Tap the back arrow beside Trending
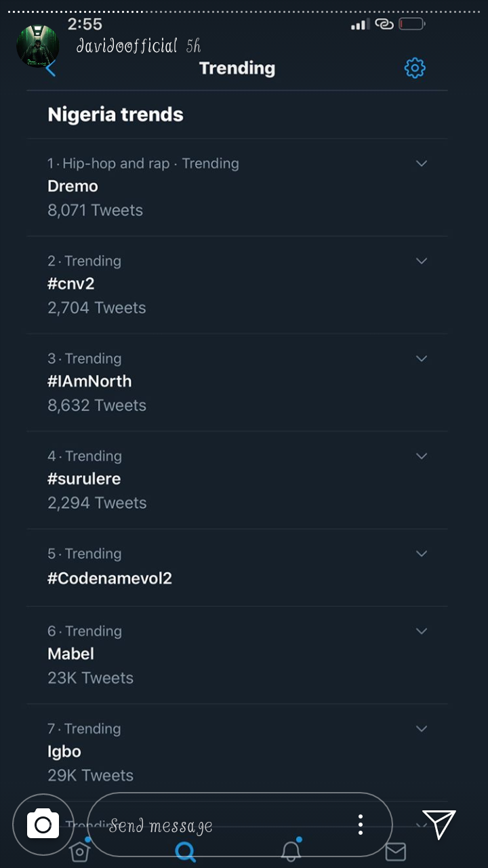This screenshot has height=868, width=488. 51,68
